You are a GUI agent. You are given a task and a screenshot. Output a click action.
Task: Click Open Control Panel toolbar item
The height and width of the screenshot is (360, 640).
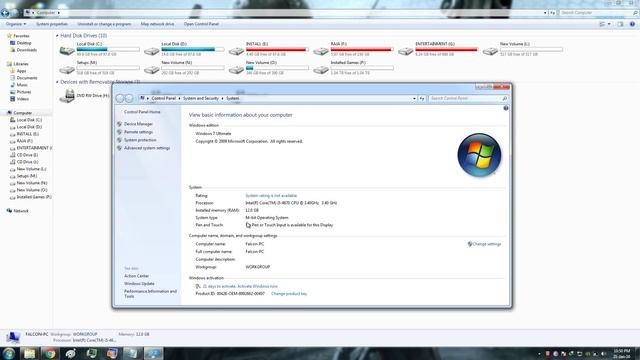(201, 24)
